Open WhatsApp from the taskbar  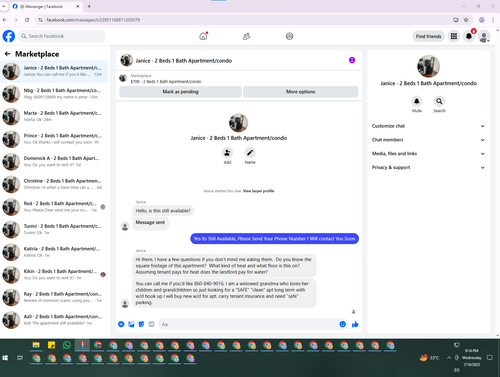click(67, 345)
